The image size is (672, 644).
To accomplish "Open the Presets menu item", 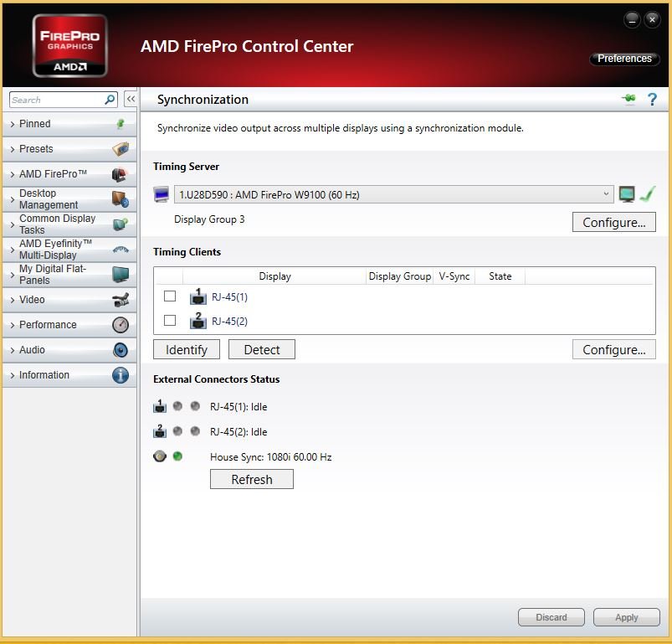I will (69, 149).
